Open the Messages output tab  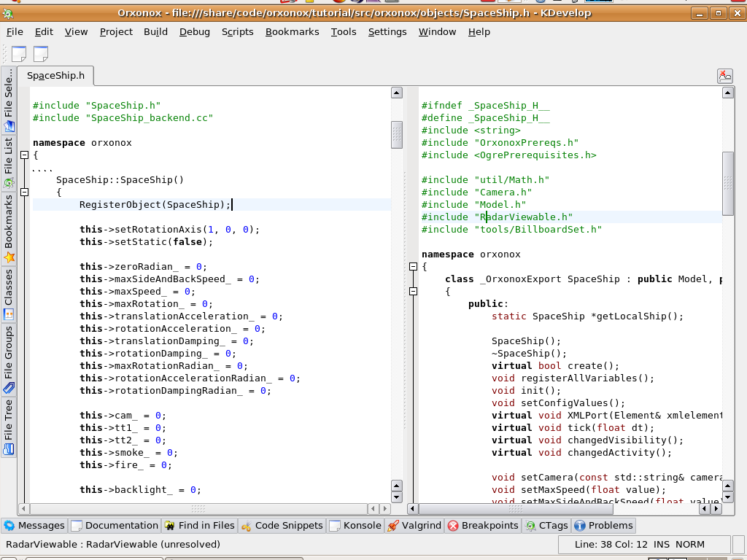pos(34,525)
